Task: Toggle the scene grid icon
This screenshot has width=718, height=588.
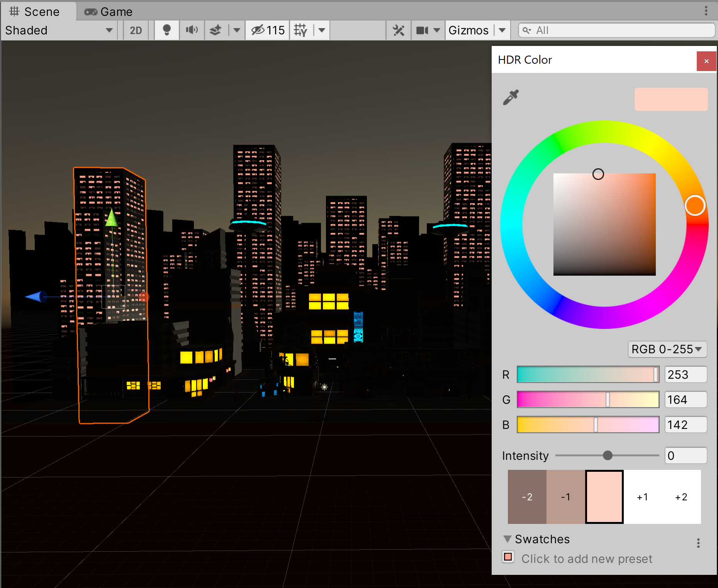Action: [x=300, y=30]
